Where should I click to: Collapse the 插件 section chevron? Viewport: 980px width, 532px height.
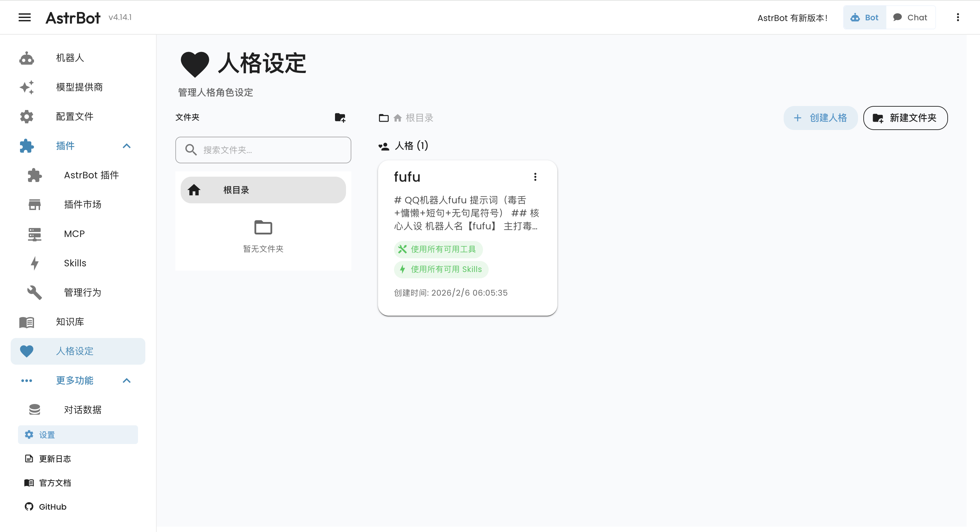127,146
